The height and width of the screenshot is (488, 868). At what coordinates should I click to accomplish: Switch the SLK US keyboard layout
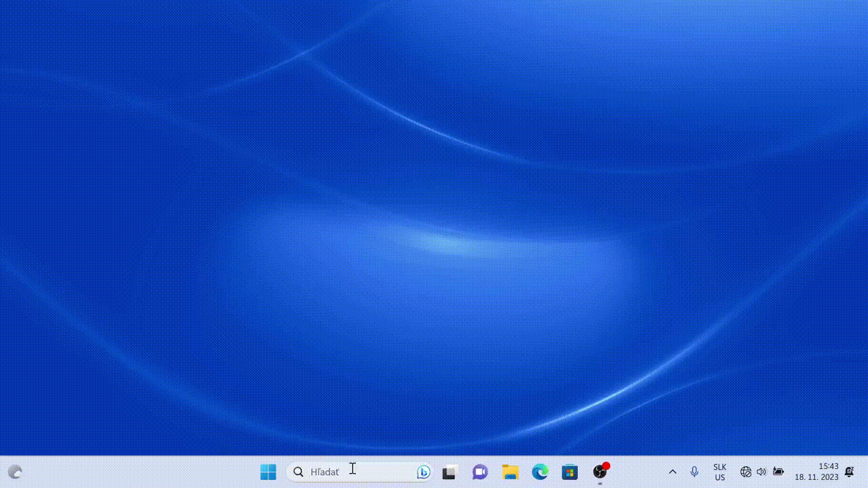(x=719, y=472)
